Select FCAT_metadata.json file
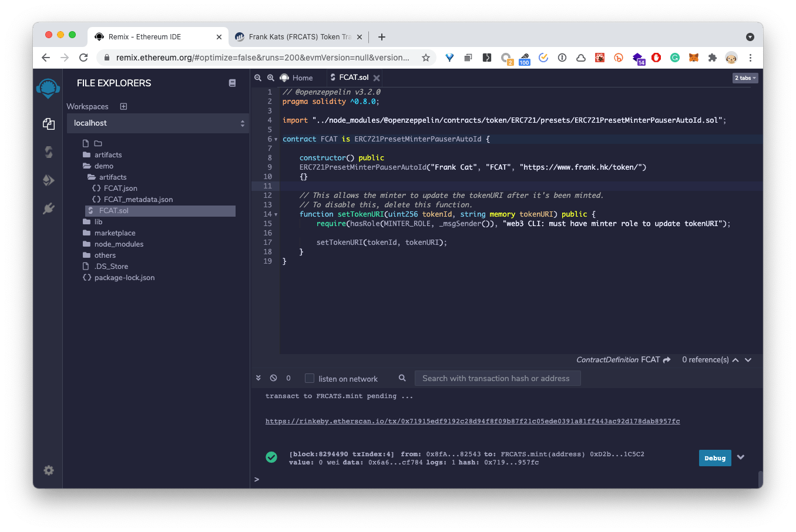The width and height of the screenshot is (796, 532). click(x=138, y=200)
